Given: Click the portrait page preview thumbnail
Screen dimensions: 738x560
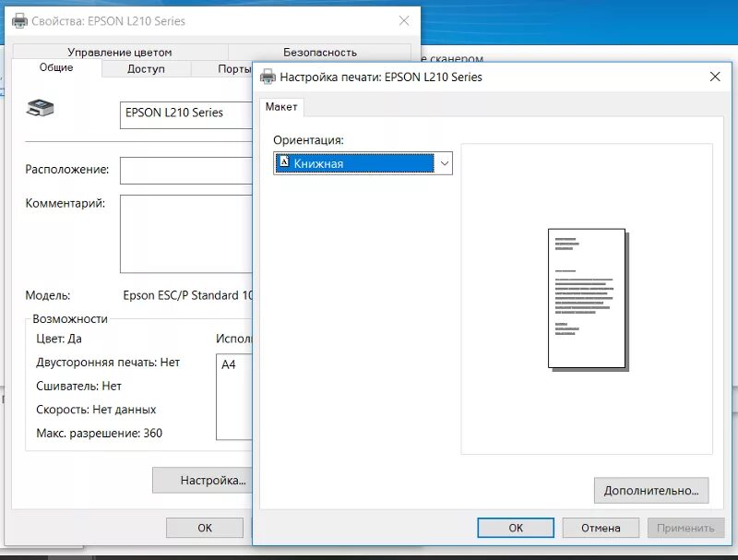Looking at the screenshot, I should (x=588, y=299).
